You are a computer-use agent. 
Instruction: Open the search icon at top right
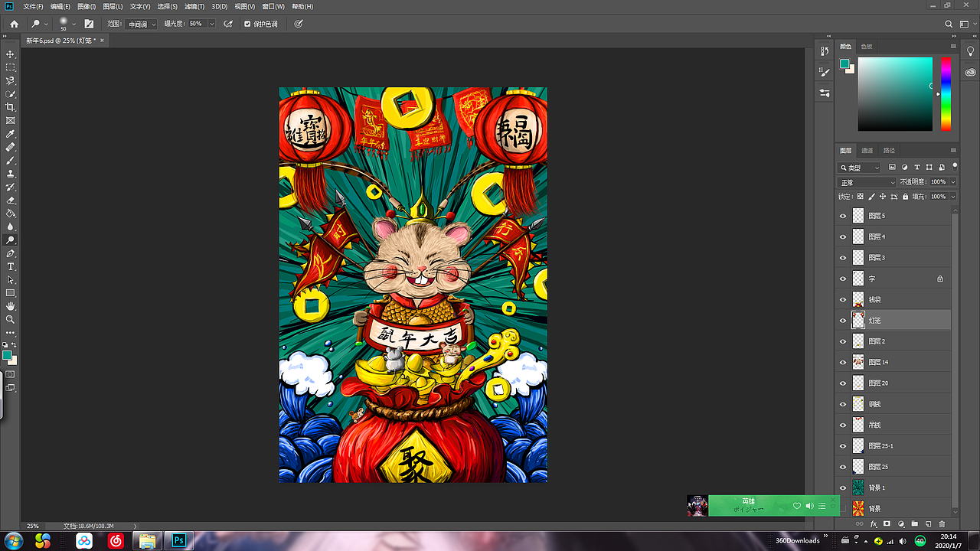click(x=949, y=24)
